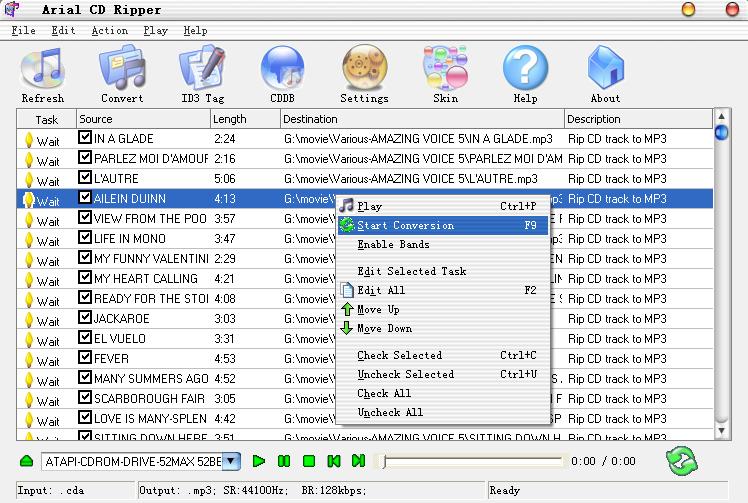Uncheck the MY HEART CALLING checkbox

(x=85, y=278)
